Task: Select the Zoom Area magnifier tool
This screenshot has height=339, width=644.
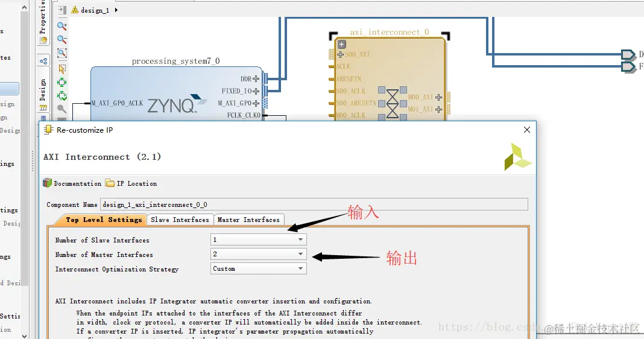Action: pyautogui.click(x=62, y=53)
